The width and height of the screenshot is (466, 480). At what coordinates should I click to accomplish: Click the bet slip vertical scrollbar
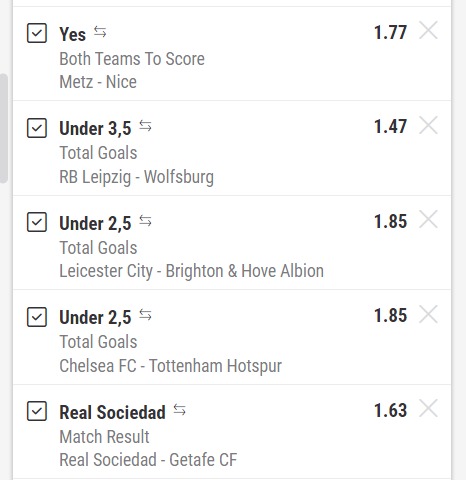(4, 128)
